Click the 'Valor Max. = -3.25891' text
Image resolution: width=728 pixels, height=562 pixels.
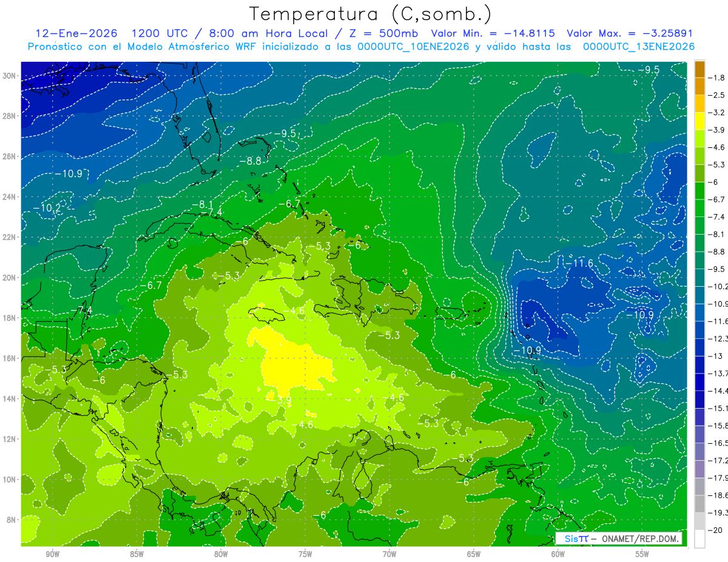(630, 33)
